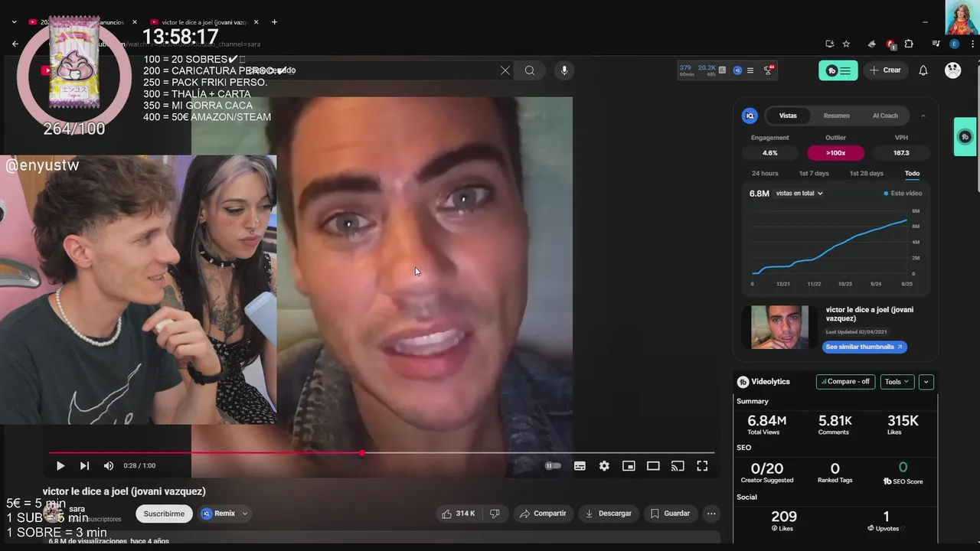Open the tab search dropdown arrow

[x=14, y=22]
